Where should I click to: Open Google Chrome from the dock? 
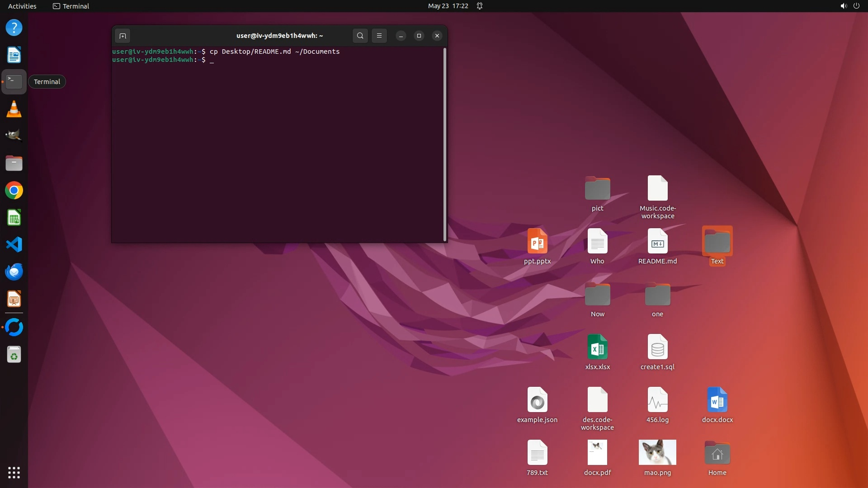(14, 191)
